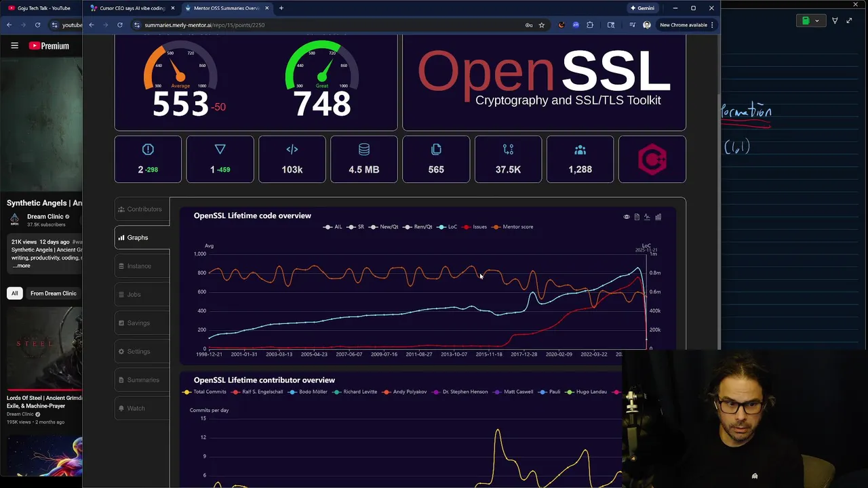Toggle the New/Qt legend series
Image resolution: width=868 pixels, height=488 pixels.
click(x=384, y=227)
